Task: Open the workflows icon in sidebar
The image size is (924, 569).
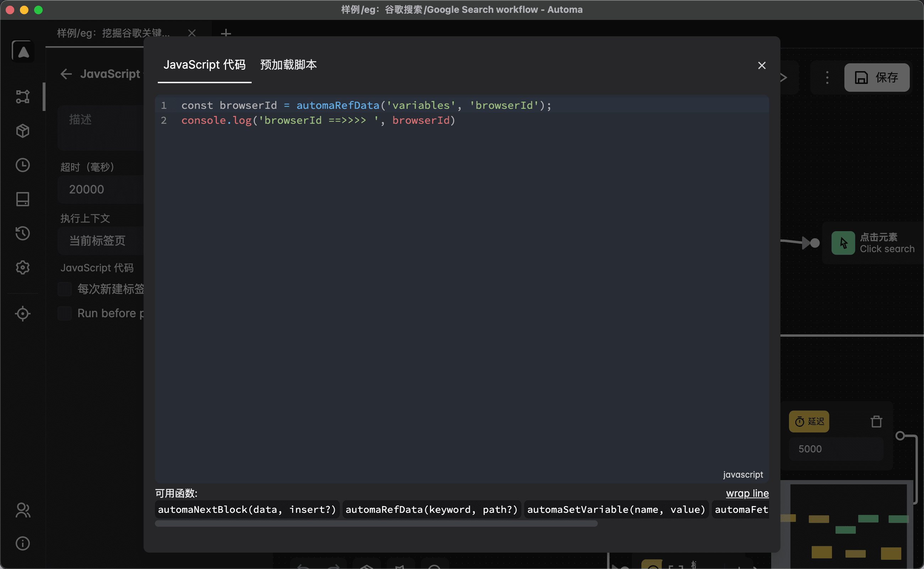Action: click(x=22, y=97)
